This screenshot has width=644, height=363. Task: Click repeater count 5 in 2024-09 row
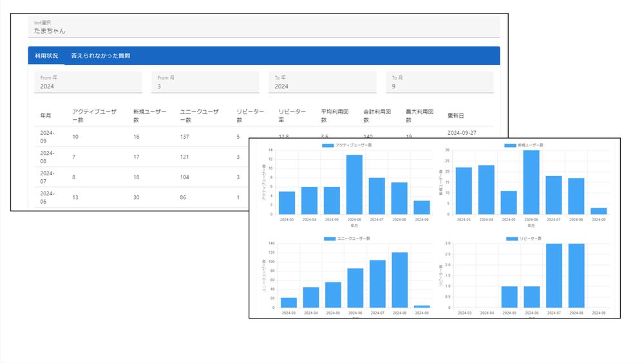coord(238,137)
